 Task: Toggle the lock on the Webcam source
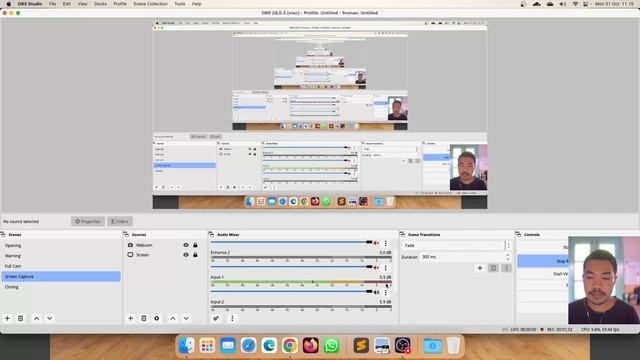pos(196,245)
